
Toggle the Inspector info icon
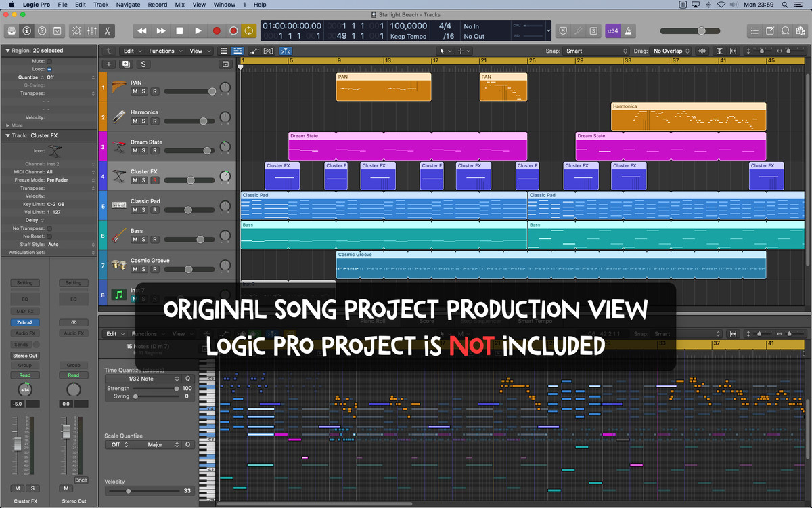[x=27, y=30]
